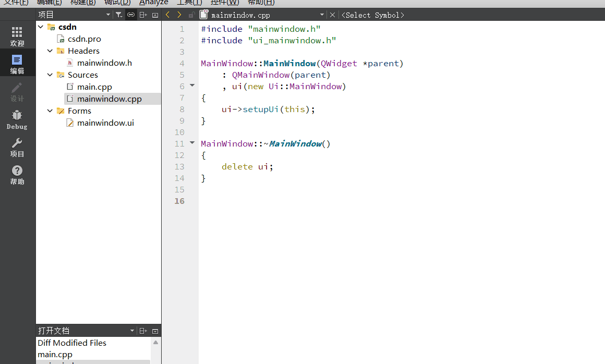Close the projects side panel
Screen dimensions: 605x364
(155, 15)
